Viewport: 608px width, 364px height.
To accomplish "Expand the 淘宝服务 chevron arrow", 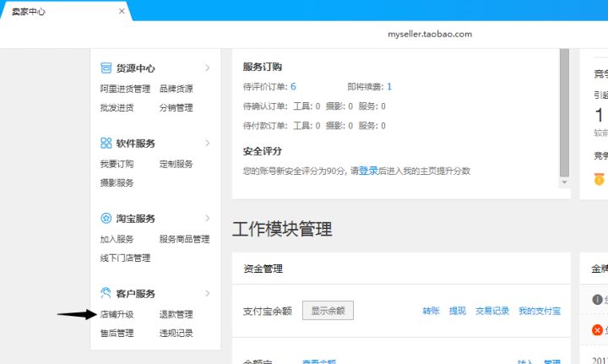I will click(x=208, y=218).
